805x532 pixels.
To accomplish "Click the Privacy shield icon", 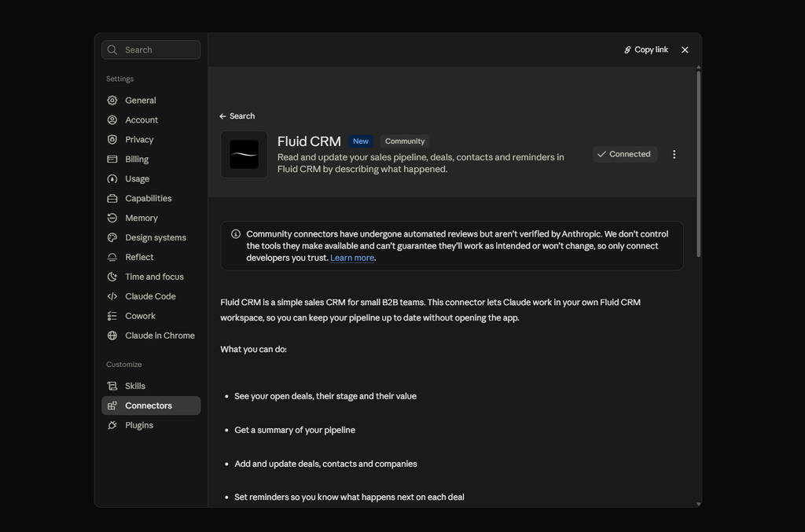I will (112, 140).
